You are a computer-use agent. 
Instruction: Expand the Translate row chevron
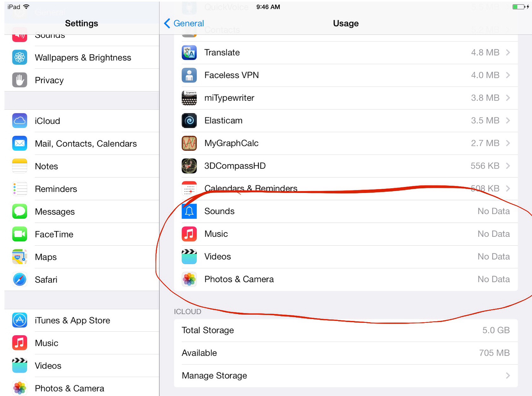click(508, 52)
